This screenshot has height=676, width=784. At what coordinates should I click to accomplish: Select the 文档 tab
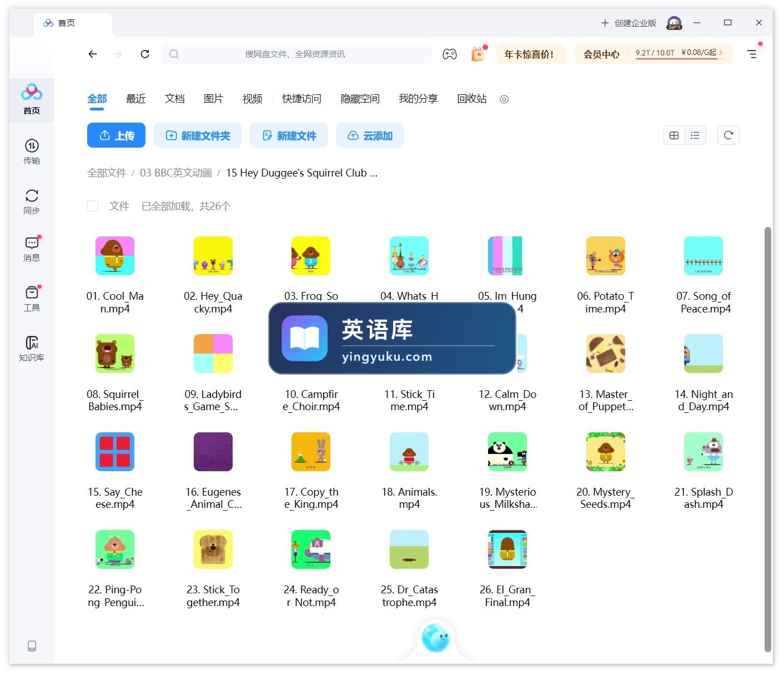tap(175, 99)
